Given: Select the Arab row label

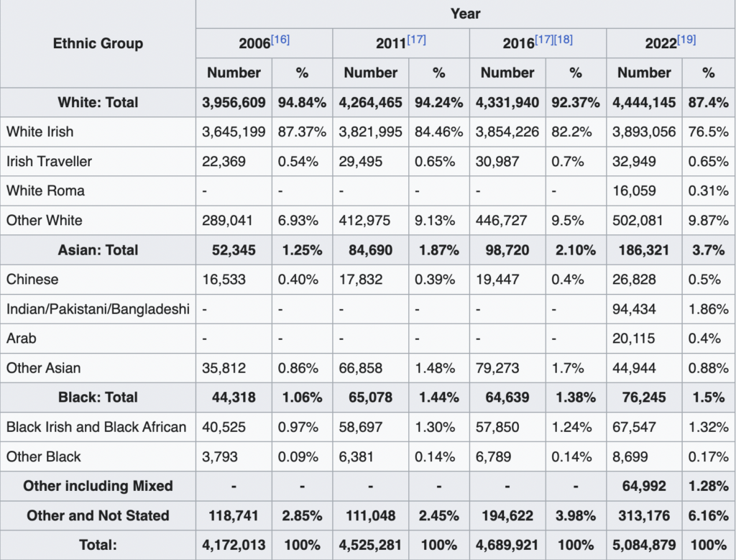Looking at the screenshot, I should (x=21, y=339).
